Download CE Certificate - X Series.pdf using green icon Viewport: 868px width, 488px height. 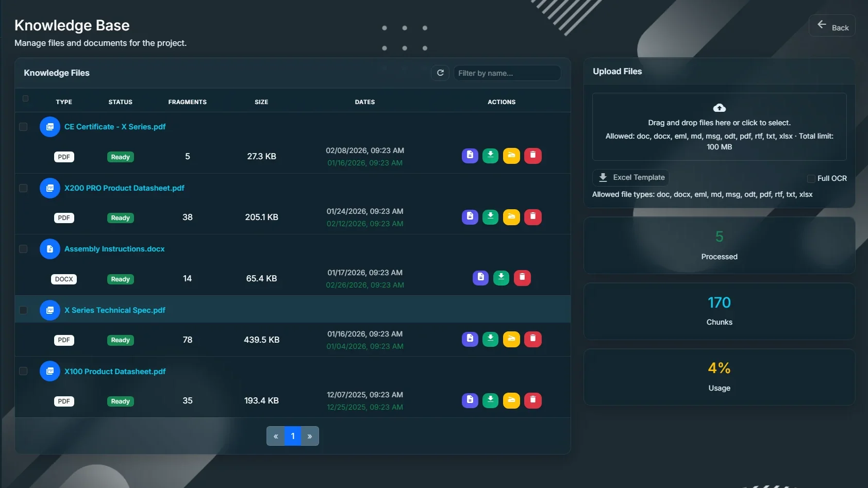pos(490,156)
